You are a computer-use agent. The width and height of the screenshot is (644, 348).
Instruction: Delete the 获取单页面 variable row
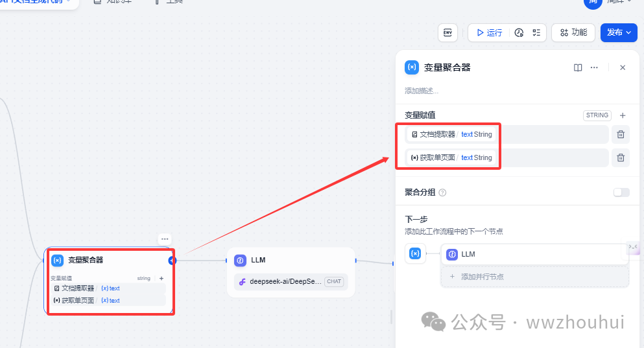click(x=621, y=157)
